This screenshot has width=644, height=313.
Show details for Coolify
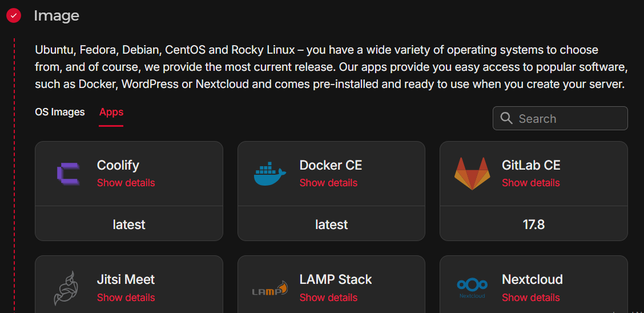(x=126, y=183)
